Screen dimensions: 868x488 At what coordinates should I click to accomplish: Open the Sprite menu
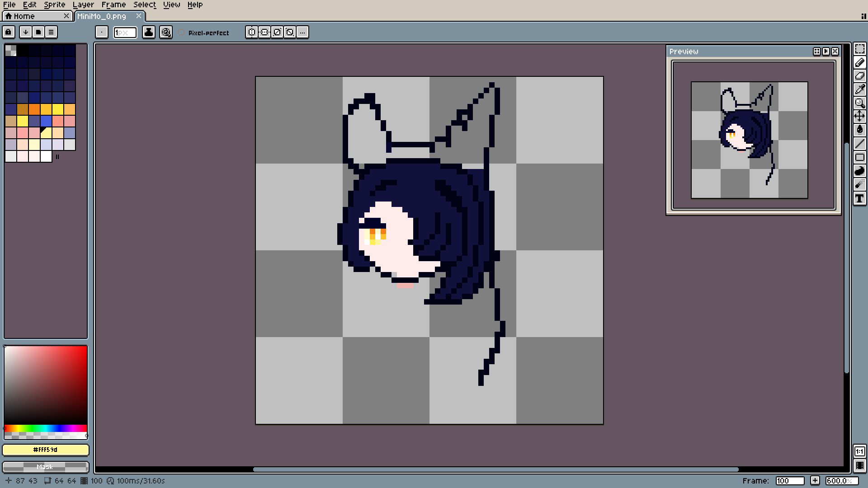54,5
